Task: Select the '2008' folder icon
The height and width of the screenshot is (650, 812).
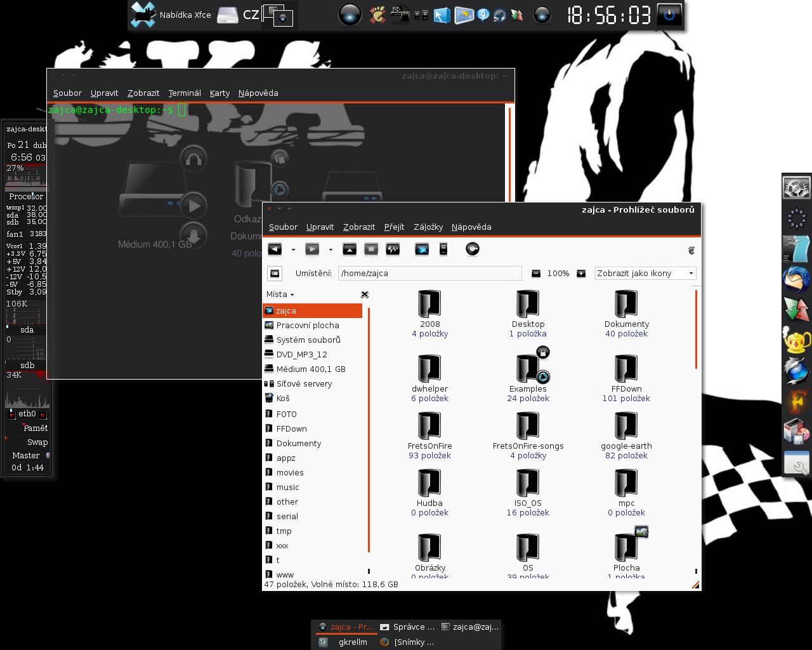Action: click(x=429, y=304)
